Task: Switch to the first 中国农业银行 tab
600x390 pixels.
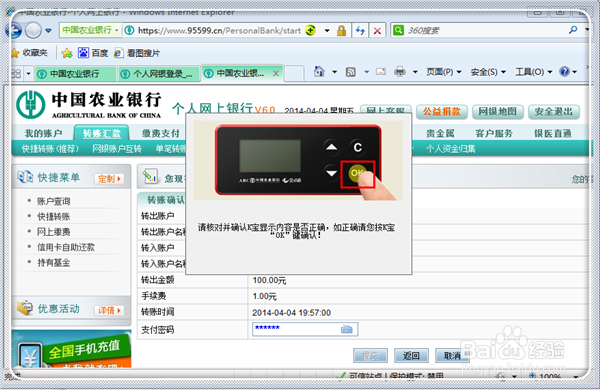Action: [75, 73]
